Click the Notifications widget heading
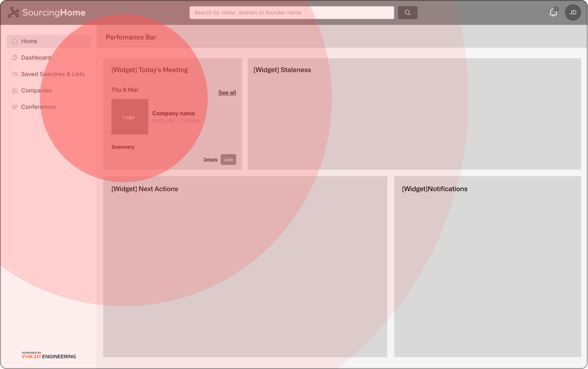The image size is (588, 369). click(x=434, y=189)
